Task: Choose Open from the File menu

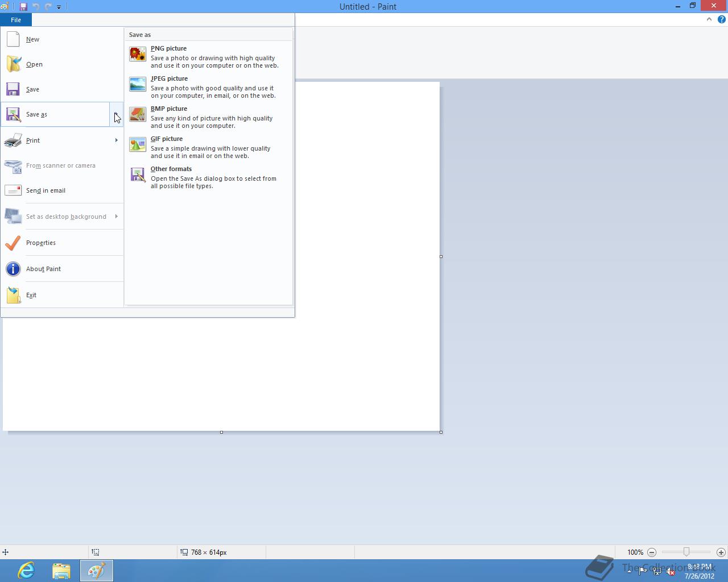Action: coord(62,64)
